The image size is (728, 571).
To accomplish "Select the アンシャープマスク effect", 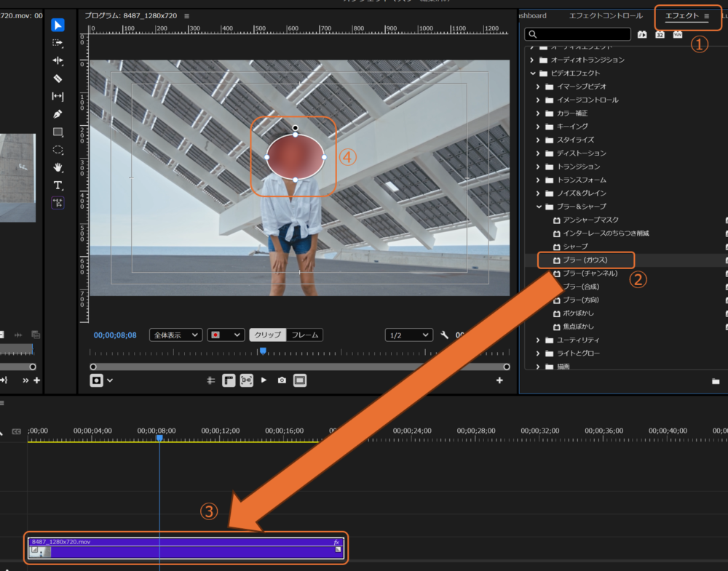I will (590, 220).
